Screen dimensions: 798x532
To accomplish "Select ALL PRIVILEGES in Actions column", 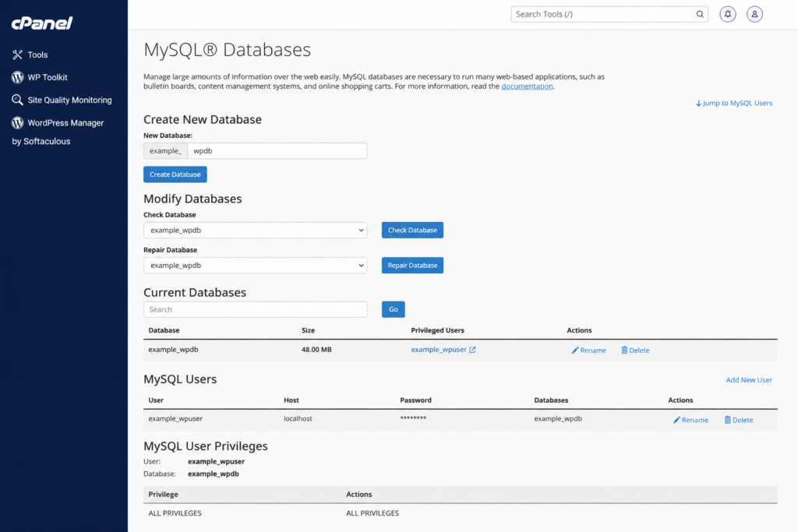I will click(x=373, y=513).
